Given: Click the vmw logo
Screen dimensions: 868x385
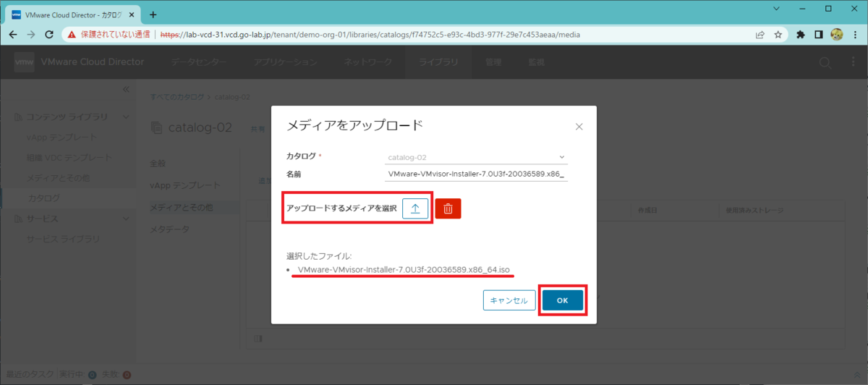Looking at the screenshot, I should click(24, 62).
